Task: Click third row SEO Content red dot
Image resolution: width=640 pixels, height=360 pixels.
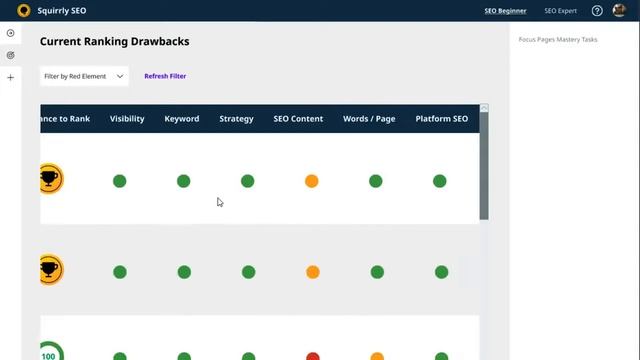Action: pos(313,356)
